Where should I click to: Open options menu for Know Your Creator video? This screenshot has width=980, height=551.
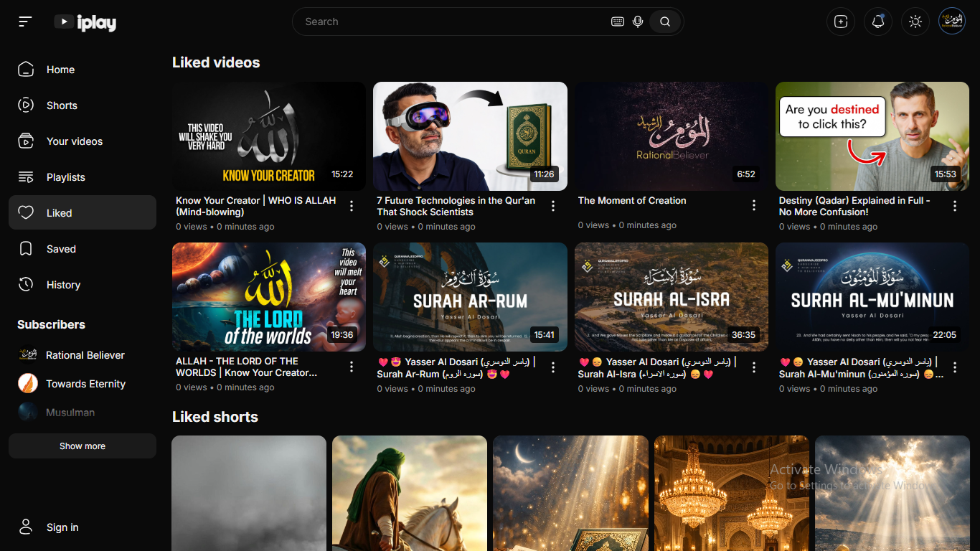(352, 207)
